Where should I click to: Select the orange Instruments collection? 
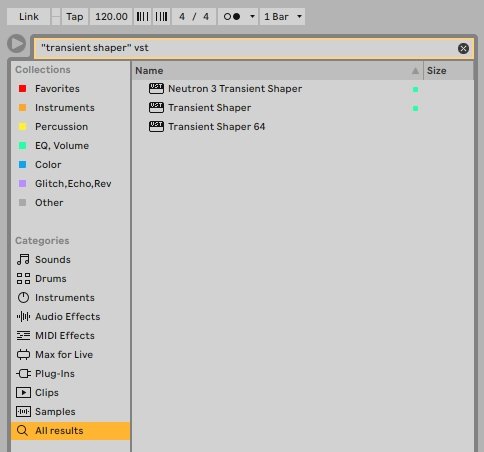70,108
